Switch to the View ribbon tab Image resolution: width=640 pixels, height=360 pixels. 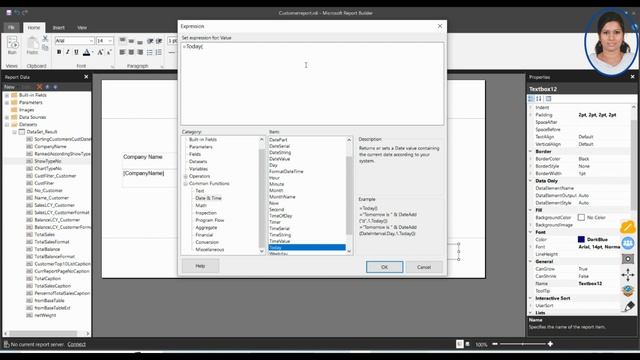point(82,27)
